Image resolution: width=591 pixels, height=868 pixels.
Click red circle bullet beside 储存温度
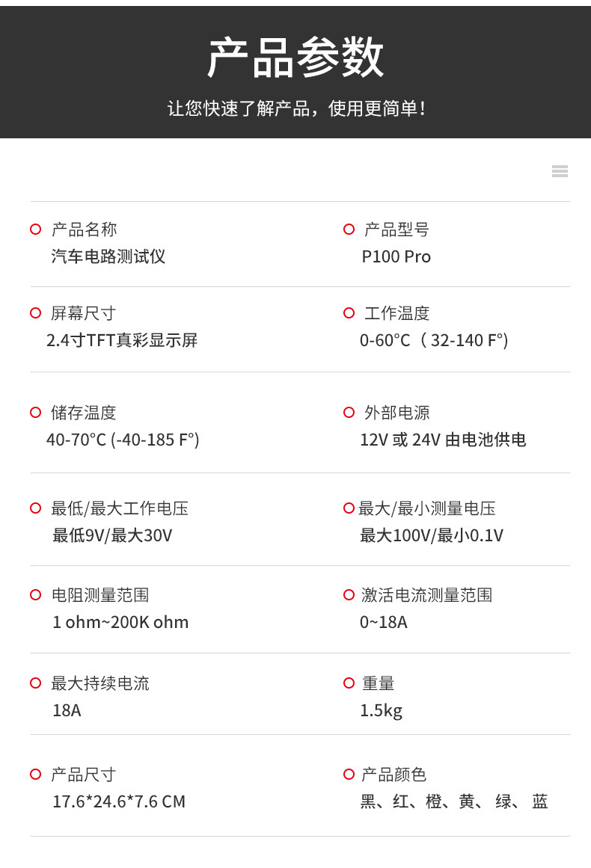coord(35,413)
